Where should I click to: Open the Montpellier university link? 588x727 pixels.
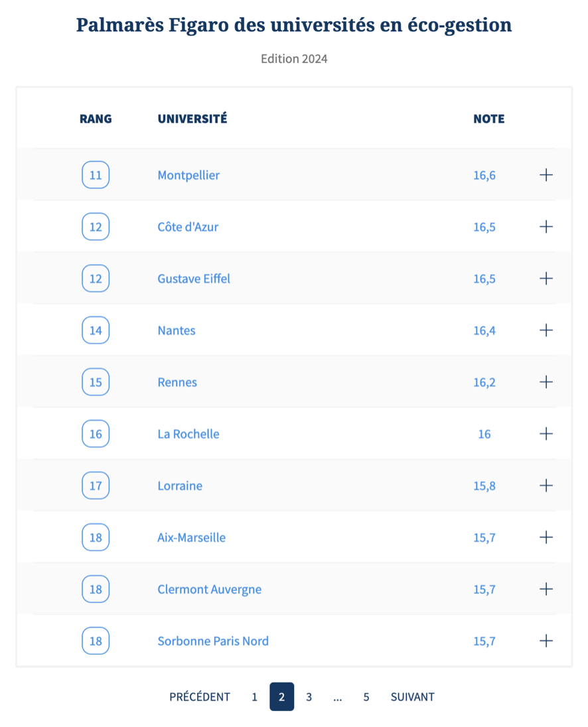coord(188,175)
